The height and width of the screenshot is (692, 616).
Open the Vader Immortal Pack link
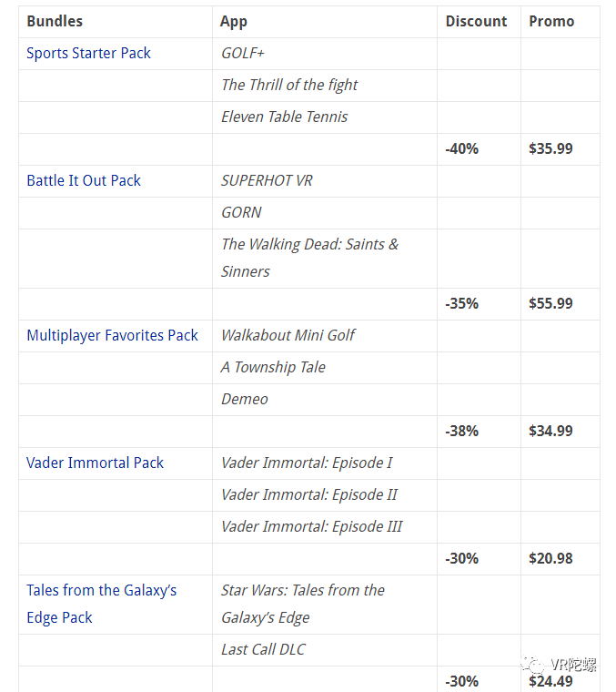95,463
